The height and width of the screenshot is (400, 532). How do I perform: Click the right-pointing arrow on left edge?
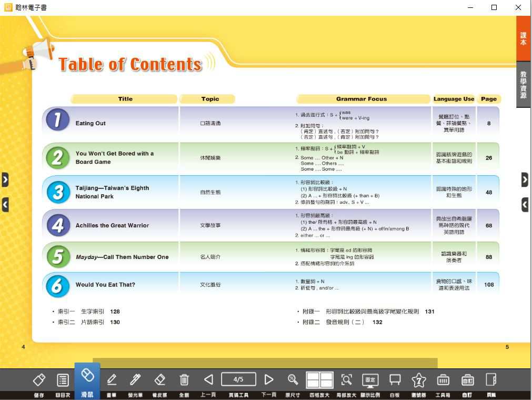[5, 179]
